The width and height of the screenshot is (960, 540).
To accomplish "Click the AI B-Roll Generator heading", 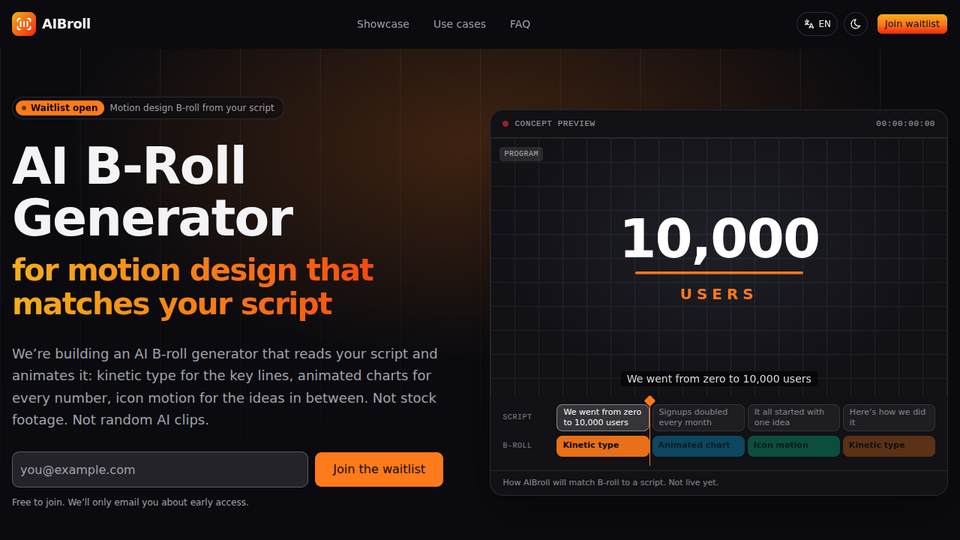I will point(152,192).
